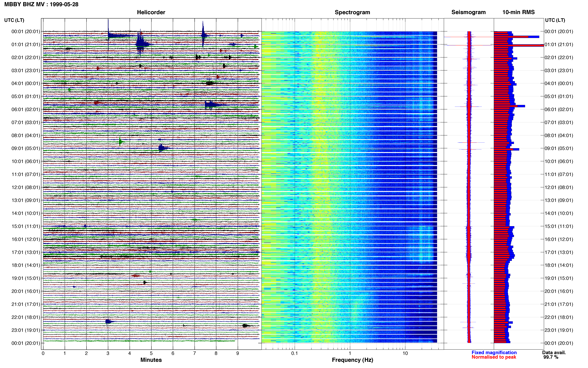Select the left time label '23:01 (19:01)'

26,330
